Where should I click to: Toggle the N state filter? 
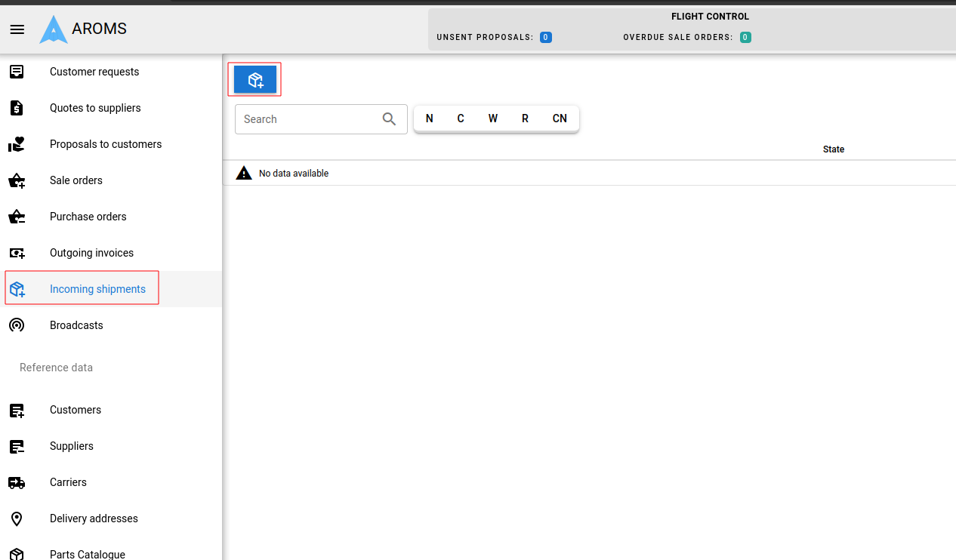click(430, 118)
